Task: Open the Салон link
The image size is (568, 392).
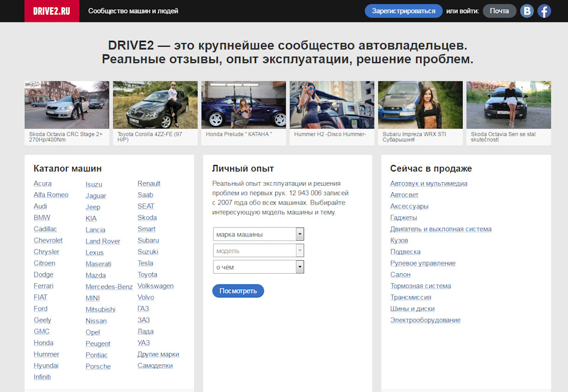Action: point(401,275)
